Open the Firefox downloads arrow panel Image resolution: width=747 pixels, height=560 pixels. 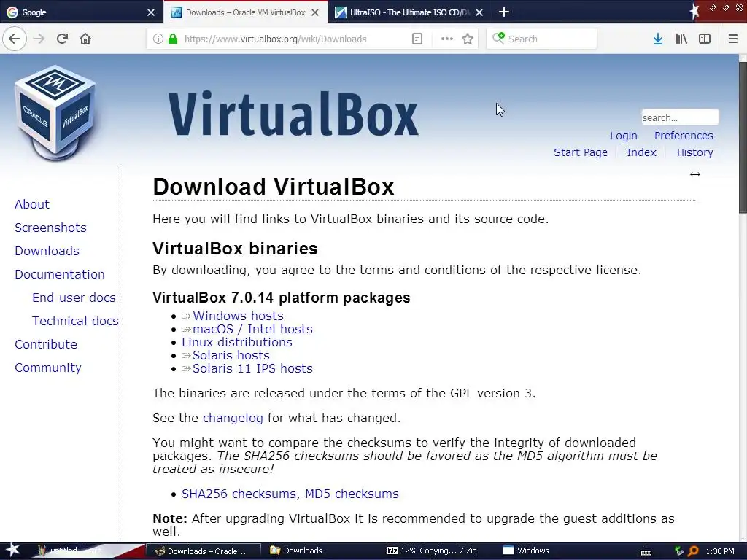658,39
